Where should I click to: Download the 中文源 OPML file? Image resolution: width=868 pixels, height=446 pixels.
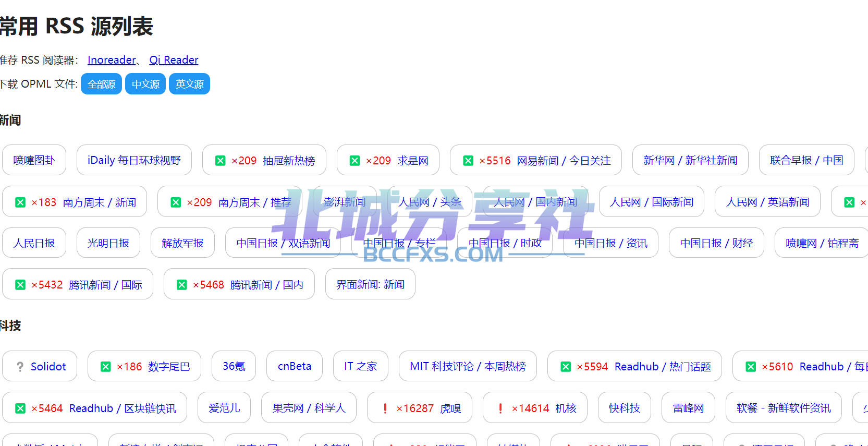(x=145, y=84)
